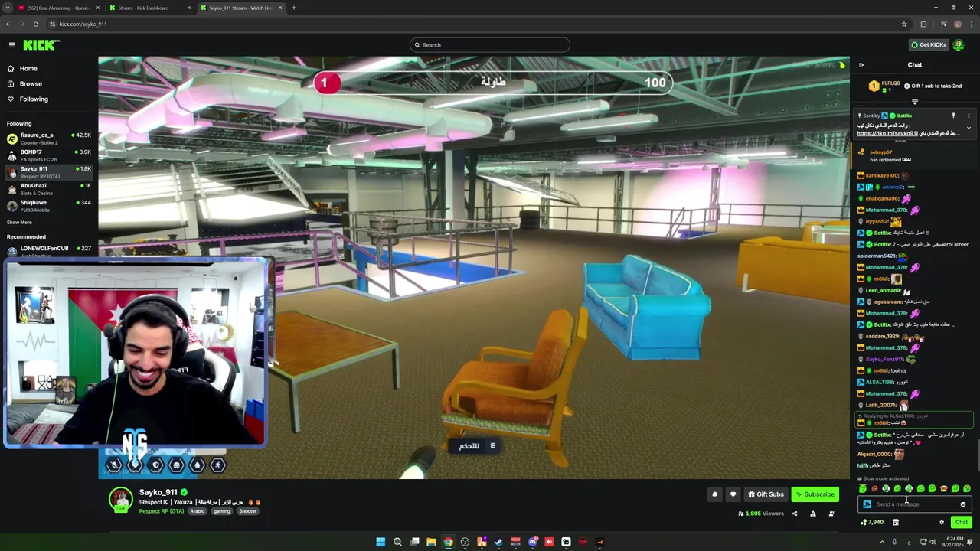Click the address bar URL
Screen dimensions: 980x551
pos(83,24)
